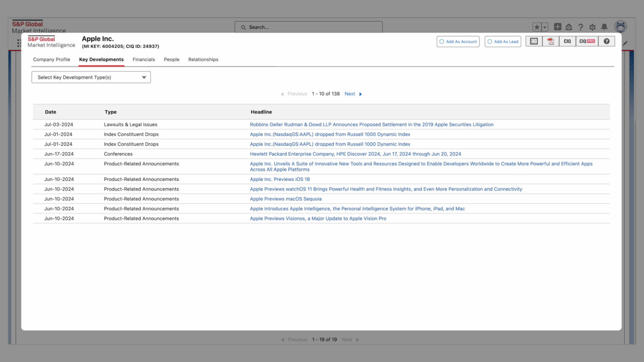Open the Relationships tab
Image resolution: width=644 pixels, height=362 pixels.
tap(203, 59)
